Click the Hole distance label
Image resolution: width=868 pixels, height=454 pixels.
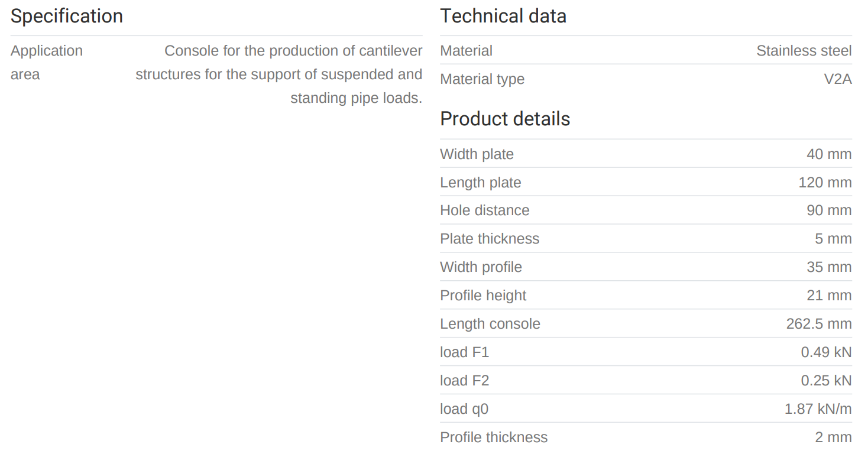pyautogui.click(x=484, y=210)
